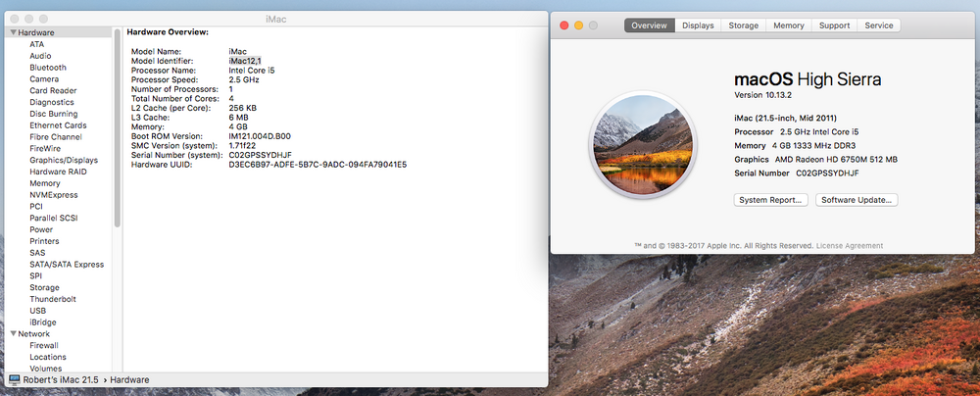Click the System Report button

tap(770, 200)
